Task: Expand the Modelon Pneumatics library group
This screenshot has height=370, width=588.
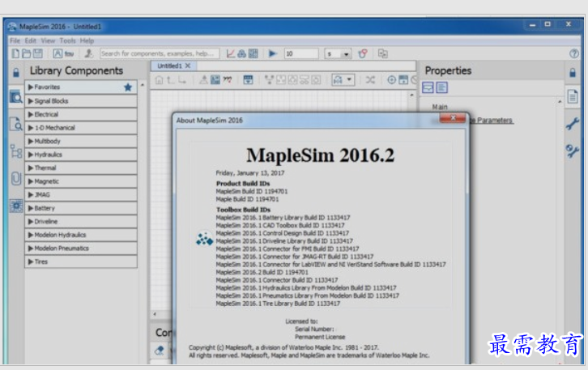Action: pyautogui.click(x=81, y=249)
